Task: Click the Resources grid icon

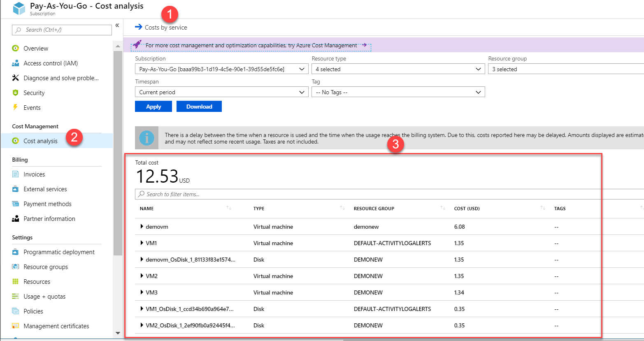Action: (x=16, y=281)
